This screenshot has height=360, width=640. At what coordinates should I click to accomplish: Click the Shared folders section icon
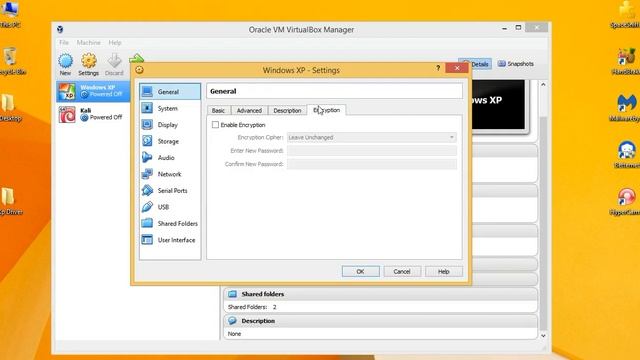pyautogui.click(x=232, y=294)
